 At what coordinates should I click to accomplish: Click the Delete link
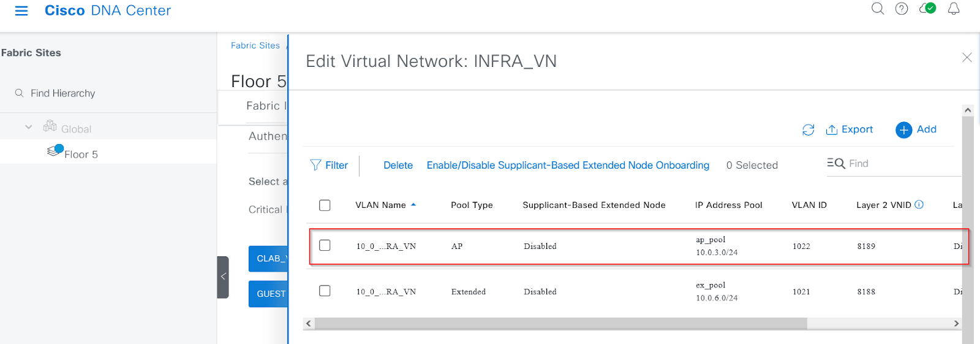tap(398, 165)
